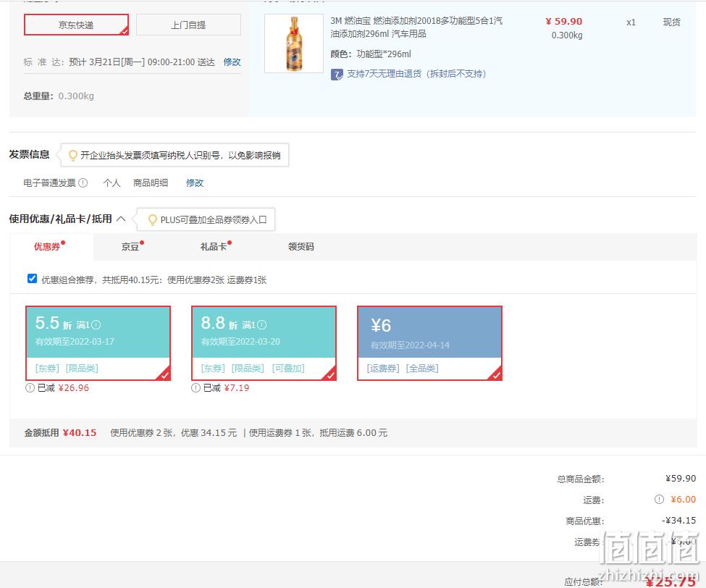Click 修改 for invoice information

[x=195, y=182]
